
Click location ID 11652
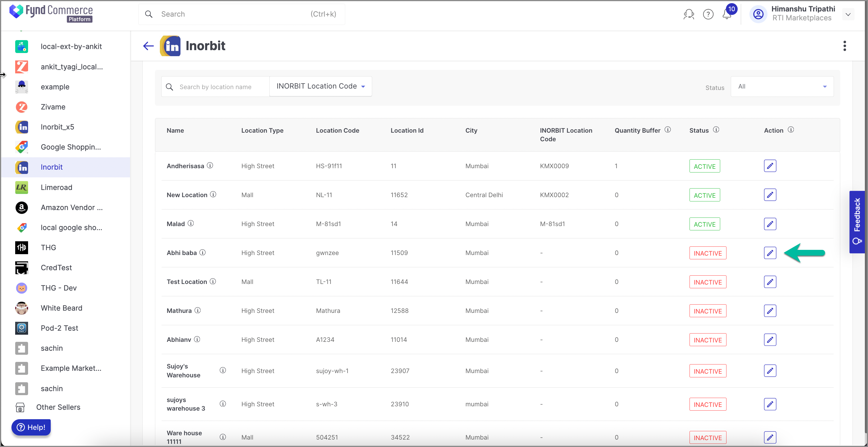click(399, 195)
